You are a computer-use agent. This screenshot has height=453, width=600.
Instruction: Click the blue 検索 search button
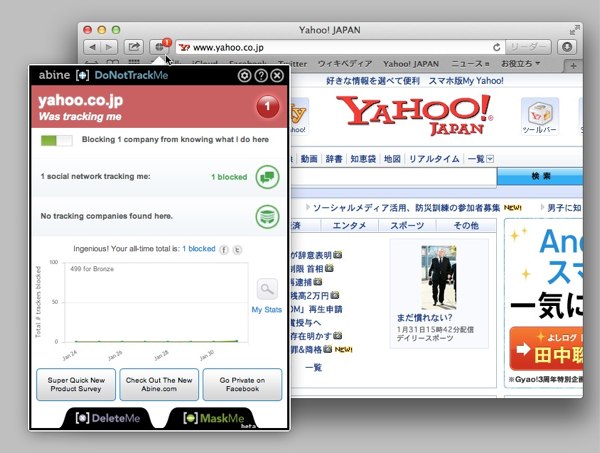click(x=540, y=176)
